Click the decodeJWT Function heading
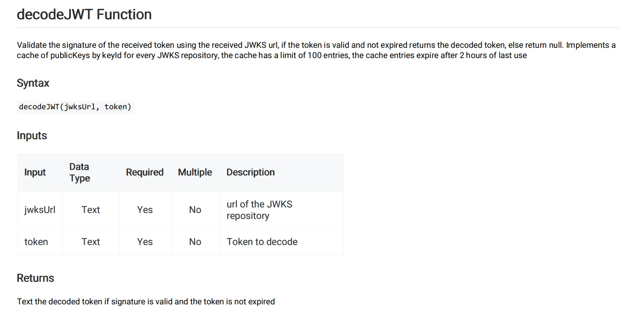 point(84,15)
